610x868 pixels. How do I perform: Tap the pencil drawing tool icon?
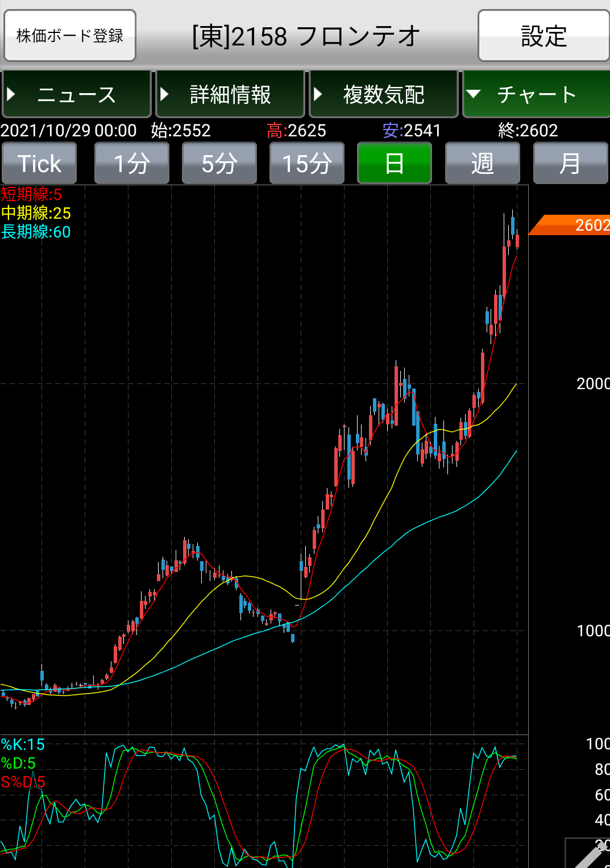pyautogui.click(x=589, y=855)
